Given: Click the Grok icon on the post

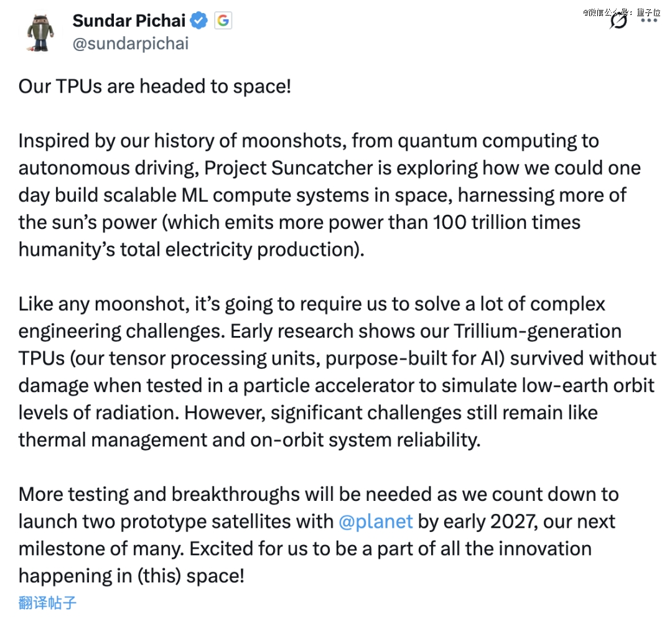Looking at the screenshot, I should point(618,21).
